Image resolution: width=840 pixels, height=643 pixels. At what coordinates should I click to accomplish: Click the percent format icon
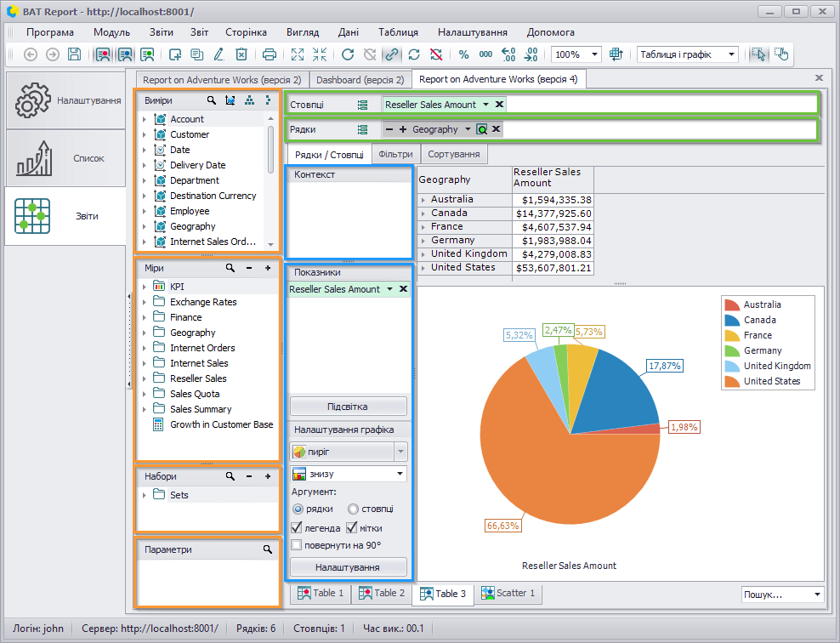464,54
